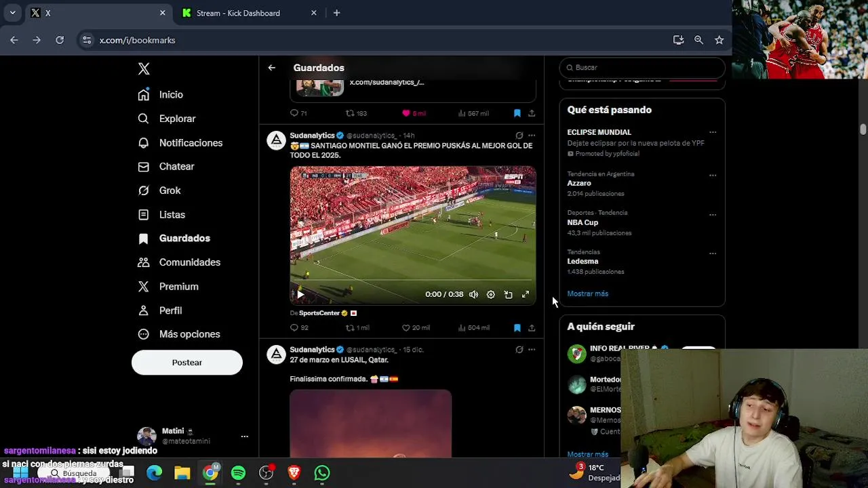Enter fullscreen on the video
This screenshot has height=488, width=868.
click(526, 294)
